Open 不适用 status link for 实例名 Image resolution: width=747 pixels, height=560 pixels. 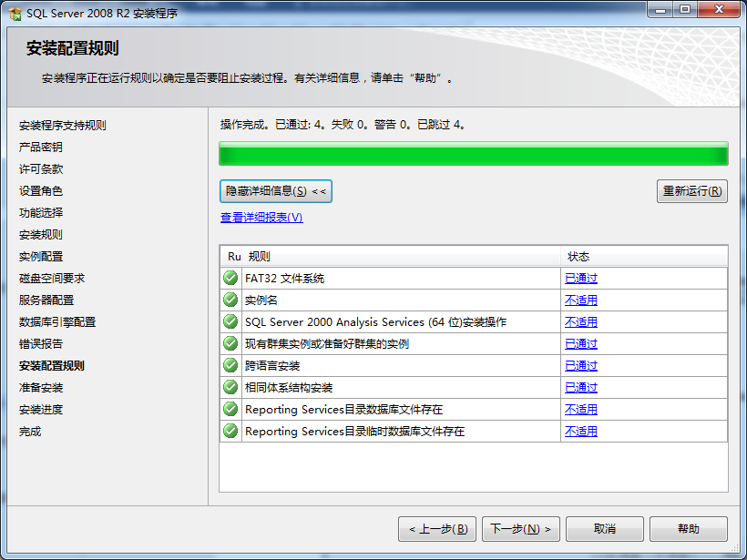(x=580, y=300)
